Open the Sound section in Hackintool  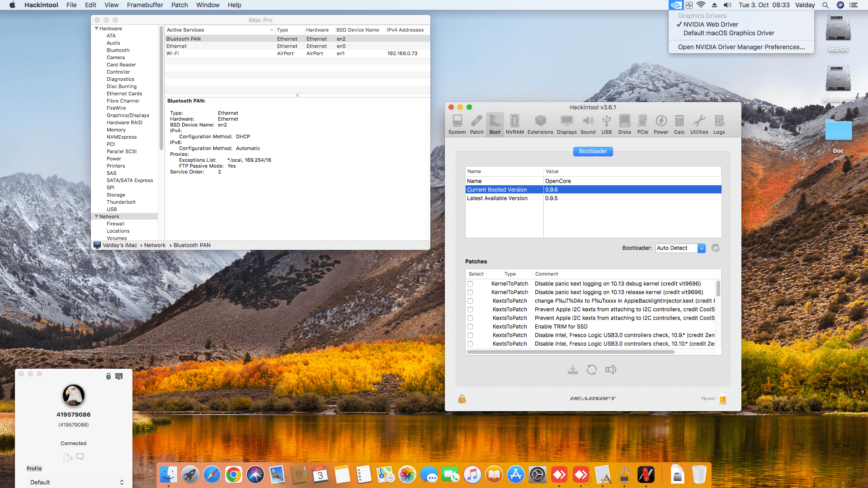[588, 124]
